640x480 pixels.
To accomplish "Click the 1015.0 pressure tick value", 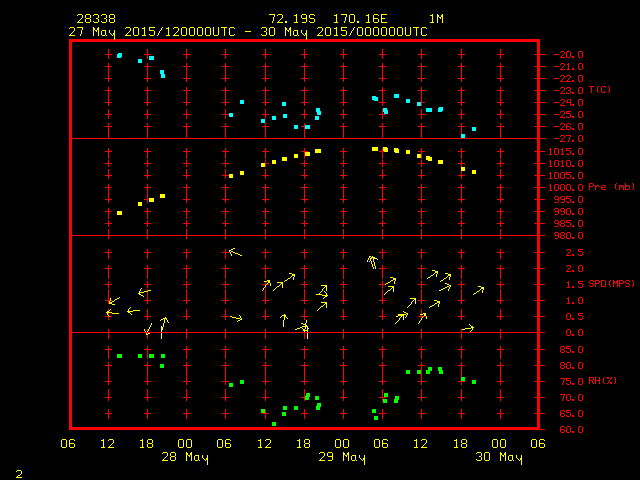I will (570, 151).
